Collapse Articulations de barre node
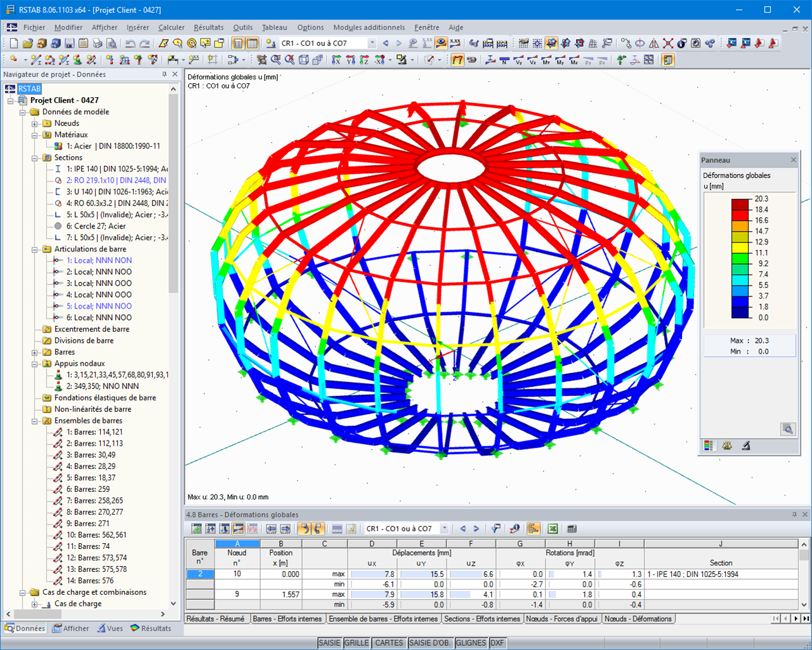The image size is (812, 650). (x=35, y=249)
